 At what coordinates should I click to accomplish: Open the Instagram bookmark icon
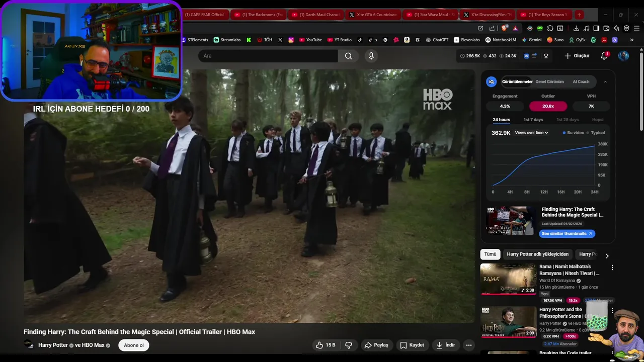tap(291, 40)
